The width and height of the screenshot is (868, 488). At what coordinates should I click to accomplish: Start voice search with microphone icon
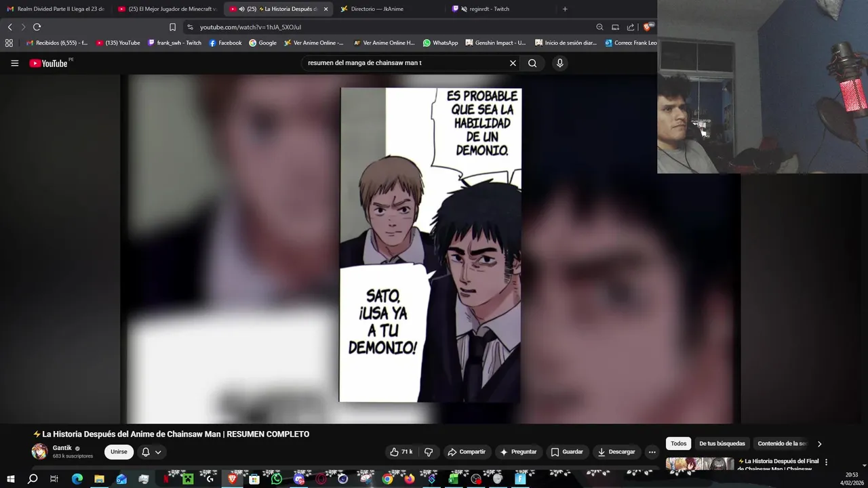tap(559, 63)
